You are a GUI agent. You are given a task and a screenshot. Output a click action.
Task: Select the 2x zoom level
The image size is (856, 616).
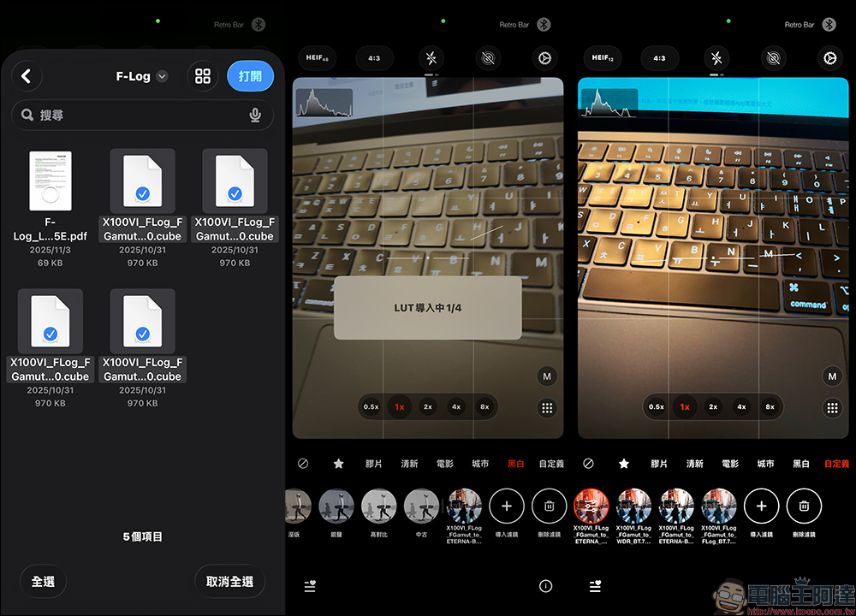pos(427,406)
